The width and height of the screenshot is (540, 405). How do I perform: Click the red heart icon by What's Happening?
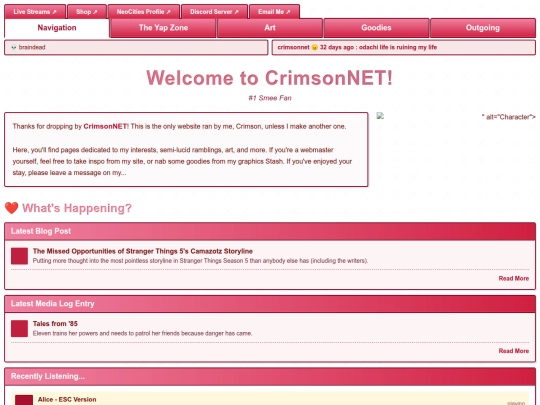pos(11,208)
